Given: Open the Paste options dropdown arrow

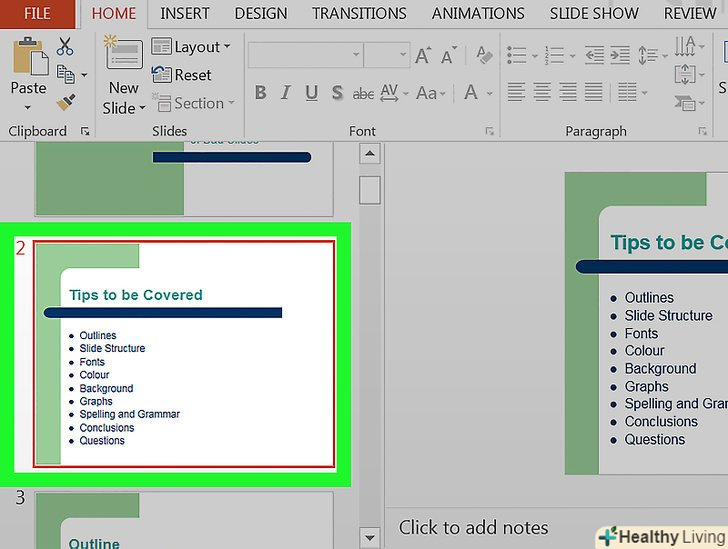Looking at the screenshot, I should coord(28,107).
